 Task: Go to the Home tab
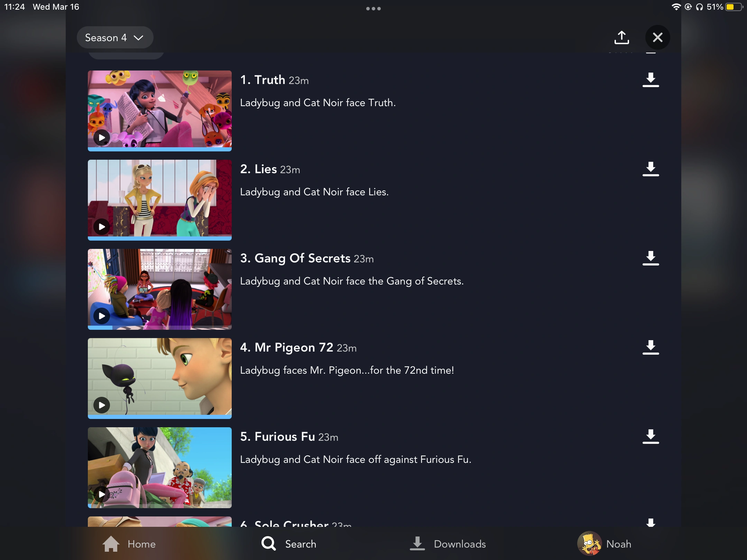point(129,544)
